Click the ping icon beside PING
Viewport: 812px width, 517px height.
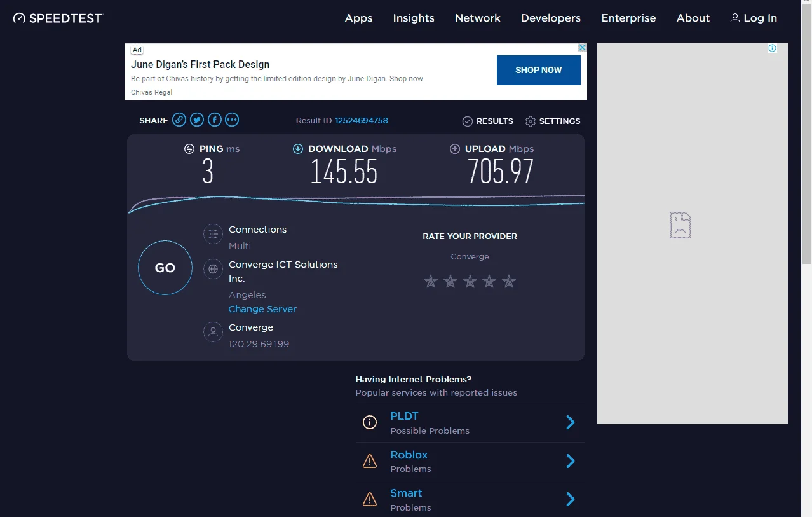(189, 149)
